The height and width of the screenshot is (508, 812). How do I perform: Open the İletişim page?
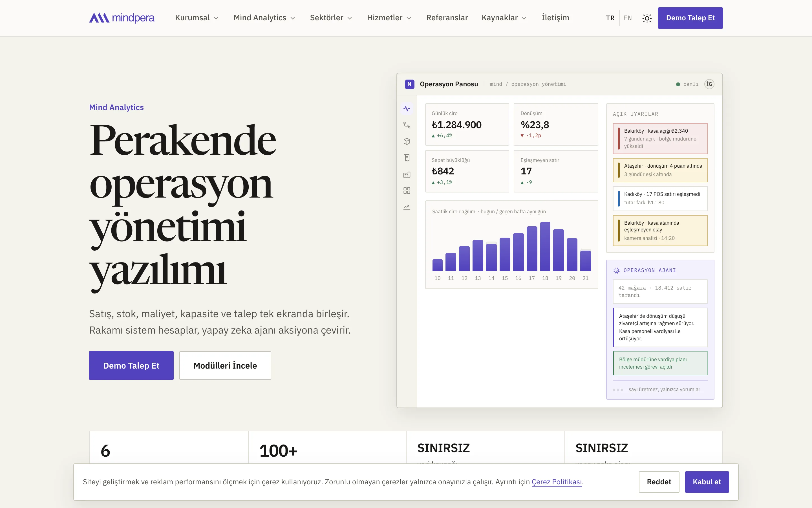click(555, 18)
